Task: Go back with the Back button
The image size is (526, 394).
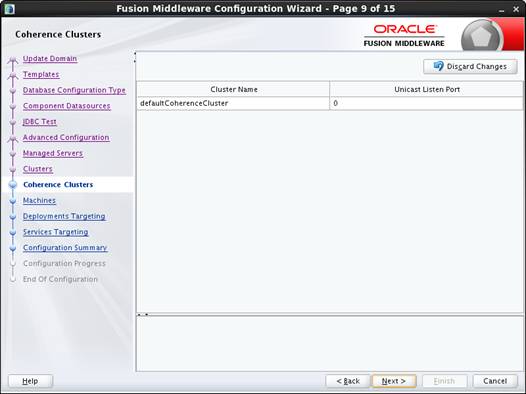Action: (x=348, y=381)
